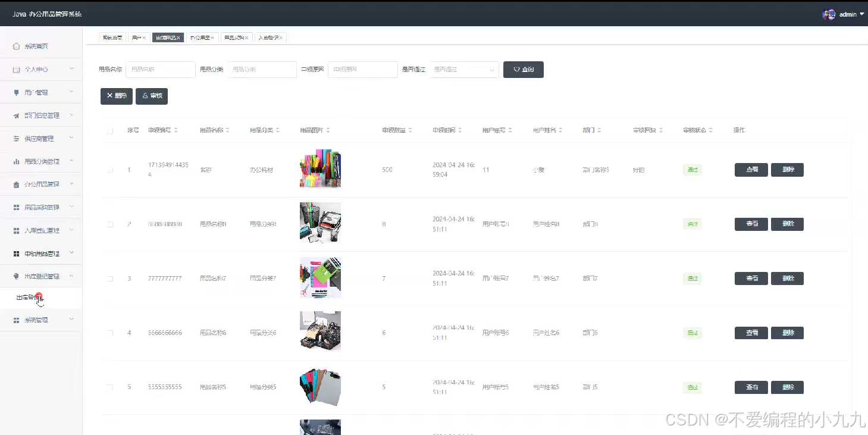Sort by 部门 column arrows
868x435 pixels.
click(x=599, y=130)
